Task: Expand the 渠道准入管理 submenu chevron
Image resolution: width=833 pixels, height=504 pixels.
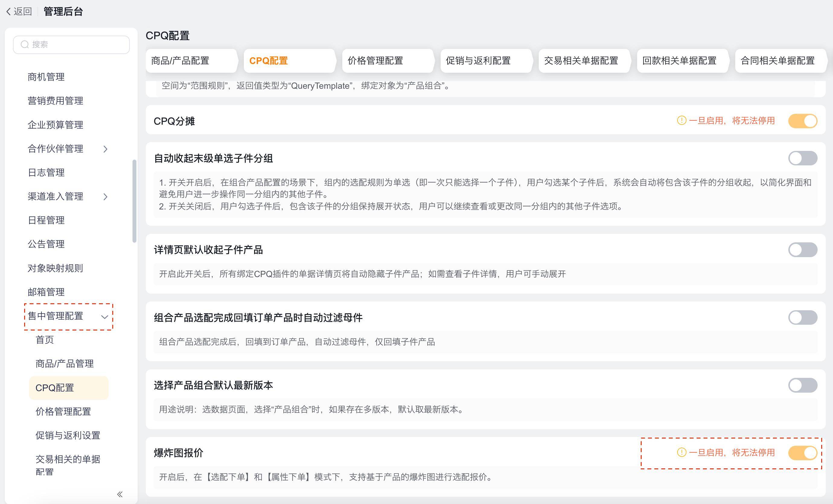Action: point(105,197)
